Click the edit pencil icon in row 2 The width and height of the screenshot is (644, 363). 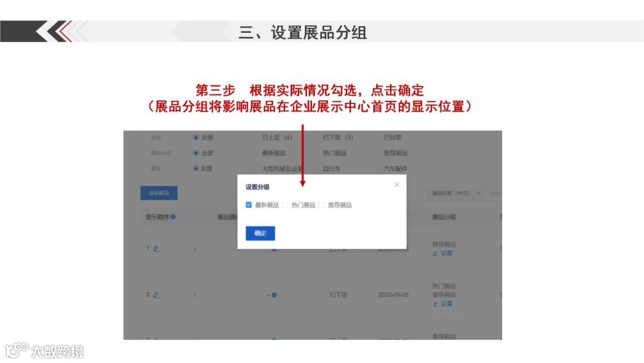pyautogui.click(x=156, y=295)
